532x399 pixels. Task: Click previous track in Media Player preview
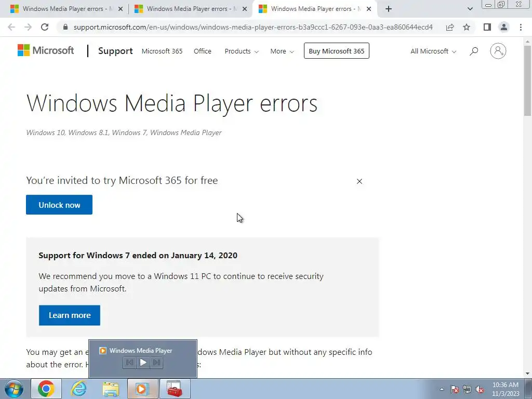129,362
